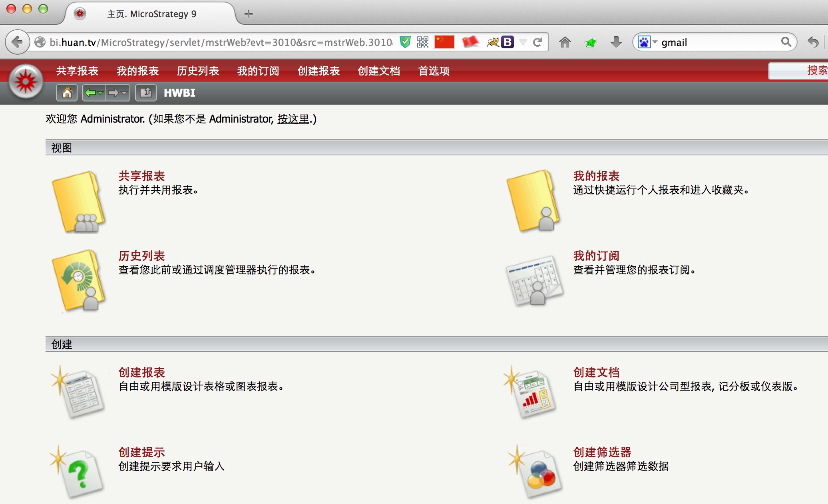The image size is (828, 504).
Task: Click the QR code icon in address bar
Action: click(423, 42)
